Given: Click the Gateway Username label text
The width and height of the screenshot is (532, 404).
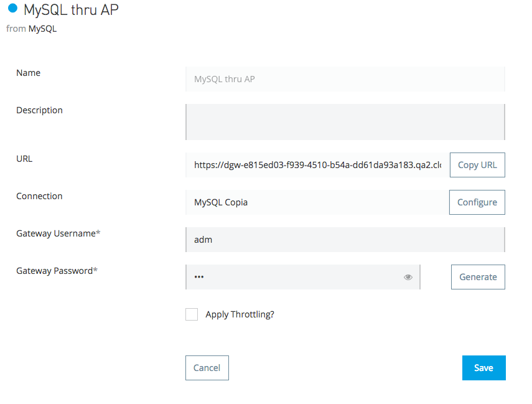Looking at the screenshot, I should [57, 233].
